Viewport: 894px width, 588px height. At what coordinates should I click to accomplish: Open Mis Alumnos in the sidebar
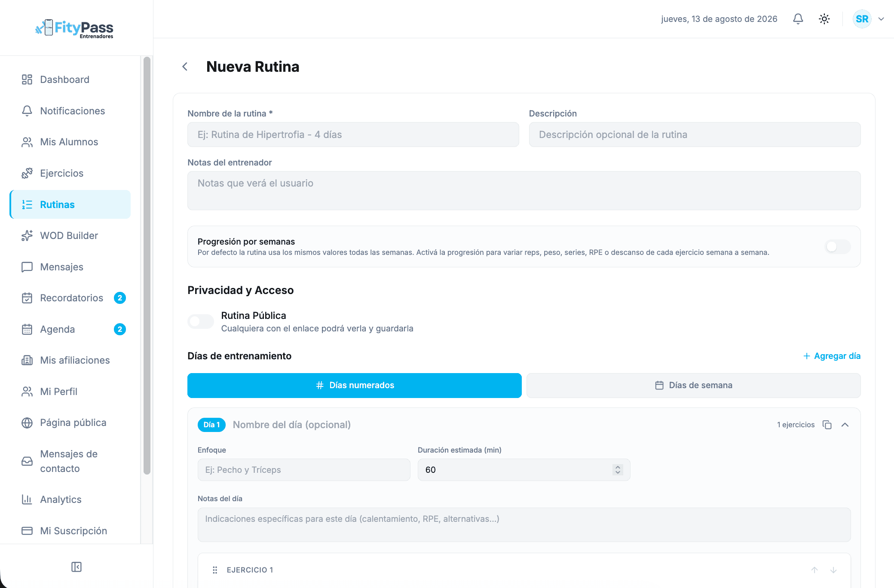coord(70,142)
